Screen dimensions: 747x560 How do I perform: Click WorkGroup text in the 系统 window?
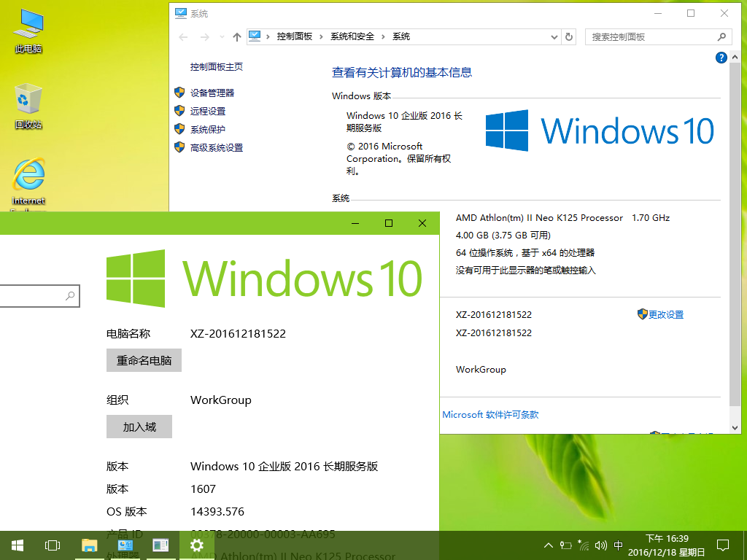[481, 370]
